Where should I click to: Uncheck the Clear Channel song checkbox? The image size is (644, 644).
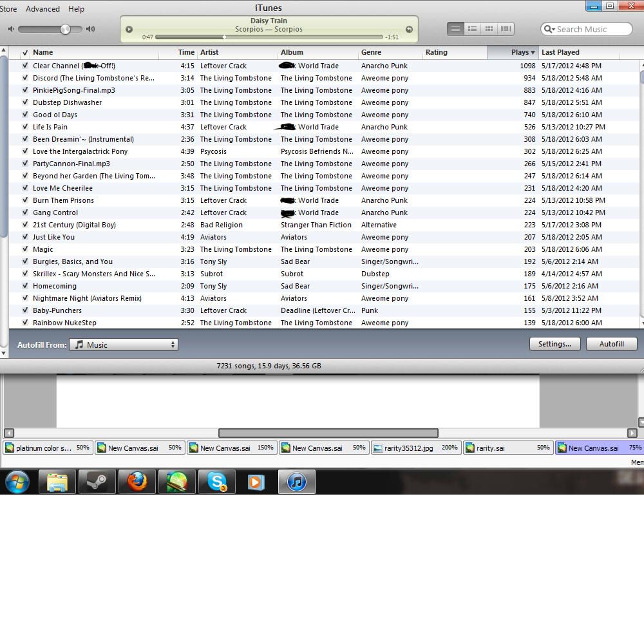pyautogui.click(x=25, y=65)
